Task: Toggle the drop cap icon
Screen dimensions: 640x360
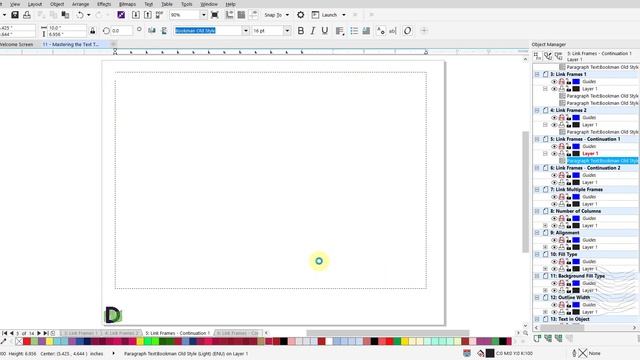Action: point(366,31)
